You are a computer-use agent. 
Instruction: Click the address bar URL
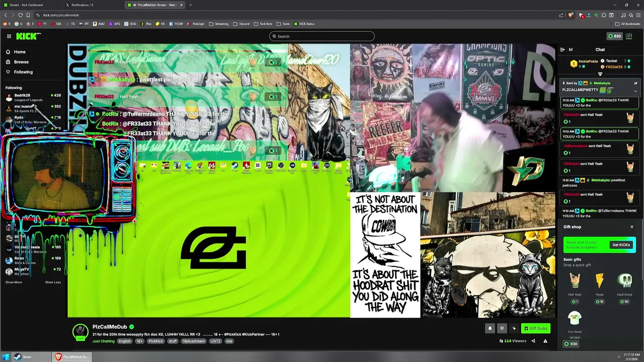tap(61, 15)
